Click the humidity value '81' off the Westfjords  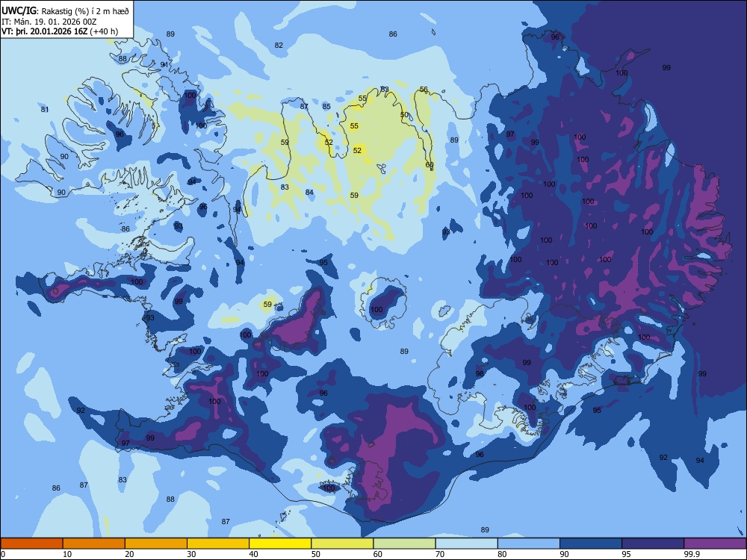[45, 109]
